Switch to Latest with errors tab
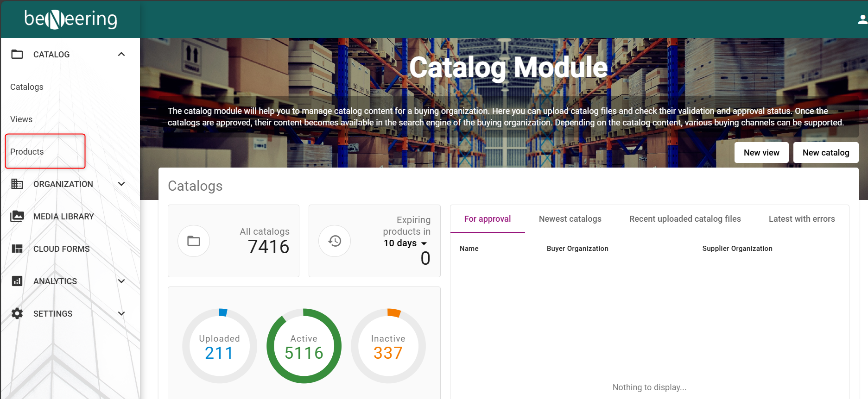868x399 pixels. point(801,219)
